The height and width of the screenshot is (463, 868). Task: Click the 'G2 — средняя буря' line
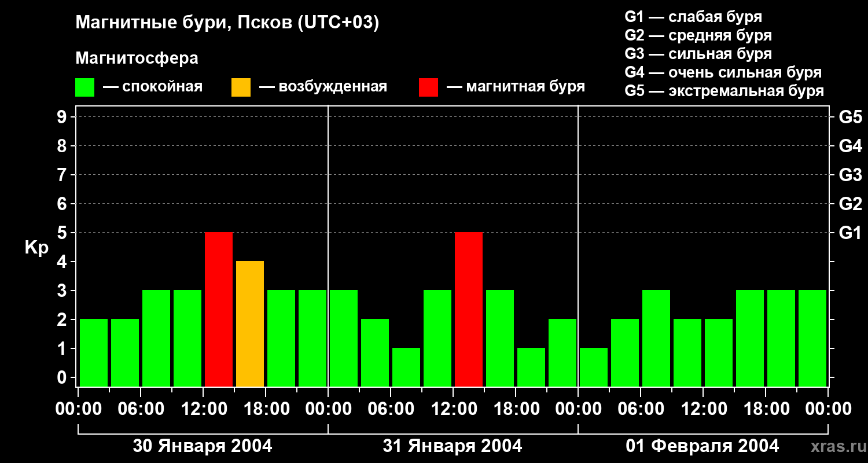coord(698,35)
